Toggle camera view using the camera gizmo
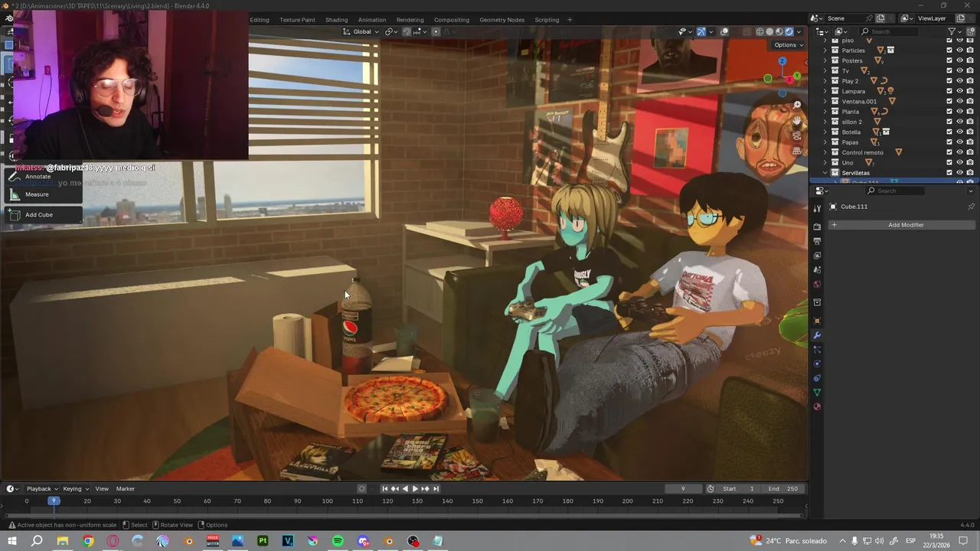 (797, 136)
